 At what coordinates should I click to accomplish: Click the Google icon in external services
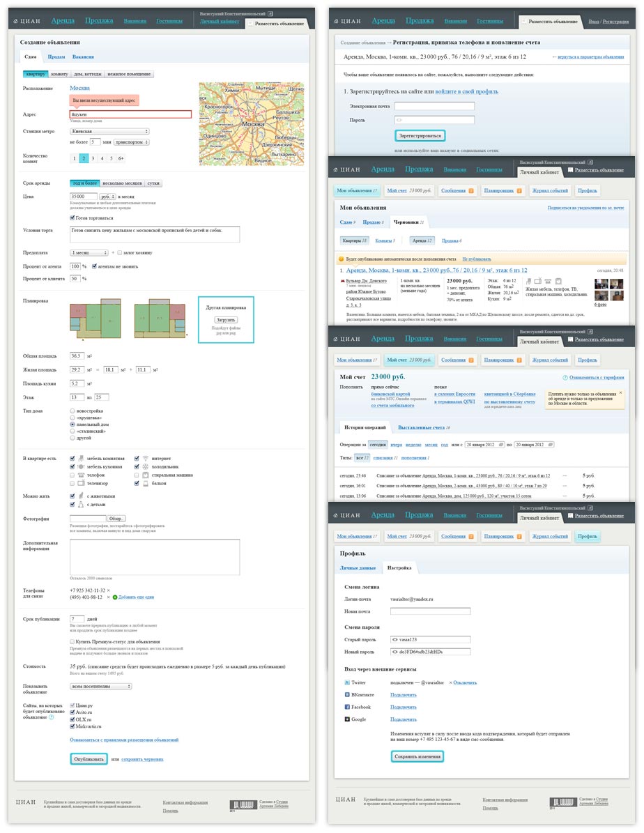point(347,719)
